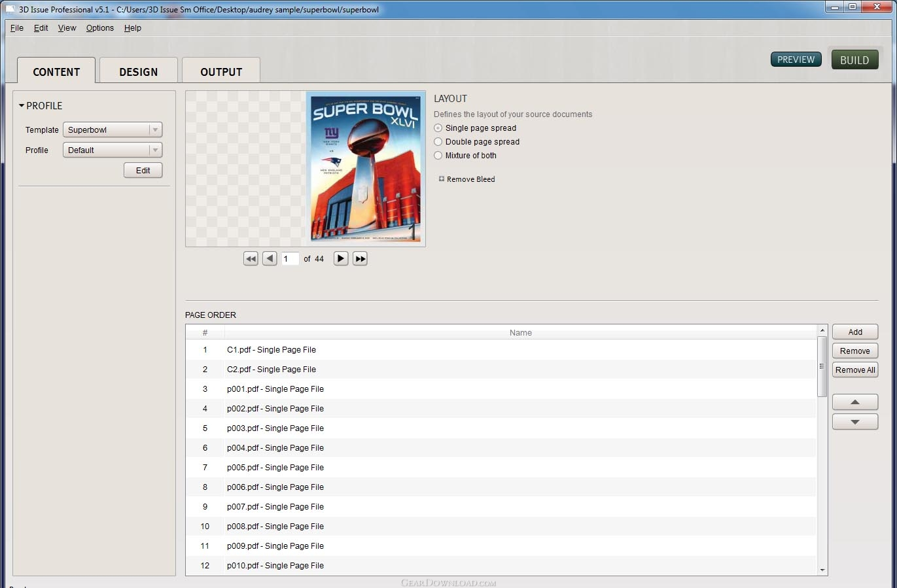This screenshot has height=588, width=897.
Task: Open the Help menu
Action: 133,28
